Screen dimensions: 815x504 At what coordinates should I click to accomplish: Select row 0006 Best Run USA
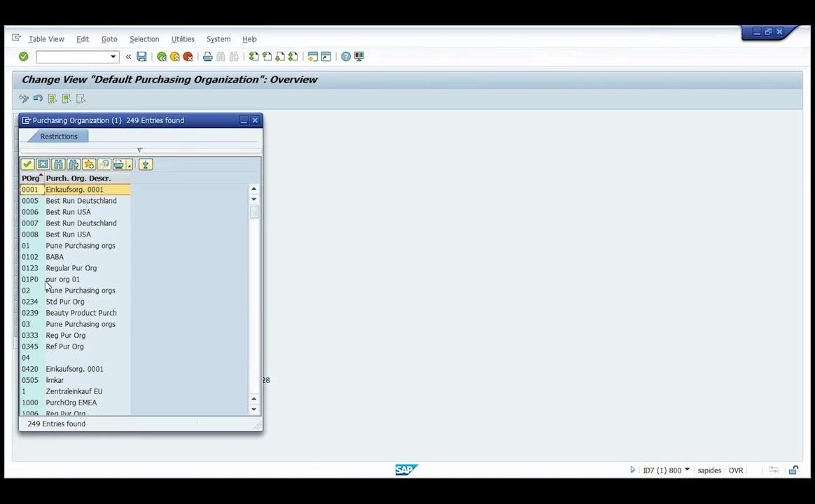click(75, 212)
